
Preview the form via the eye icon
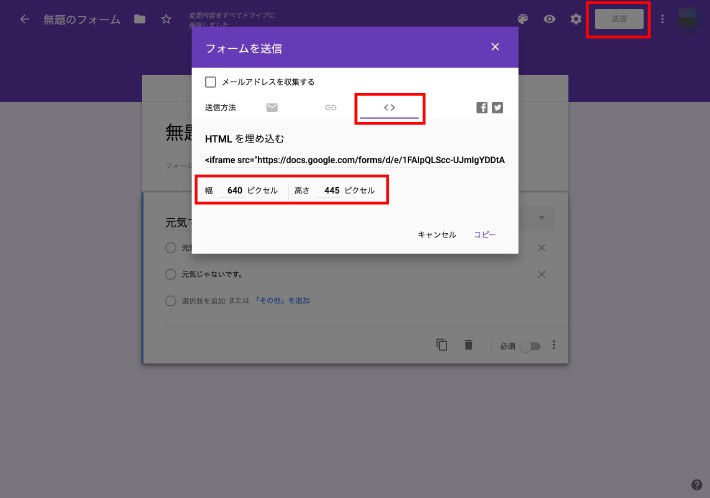(549, 19)
